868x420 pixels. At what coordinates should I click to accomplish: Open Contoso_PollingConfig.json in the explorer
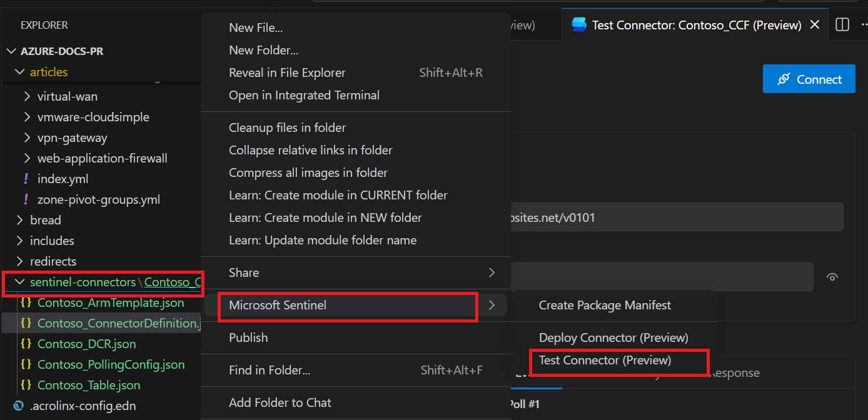(x=111, y=364)
